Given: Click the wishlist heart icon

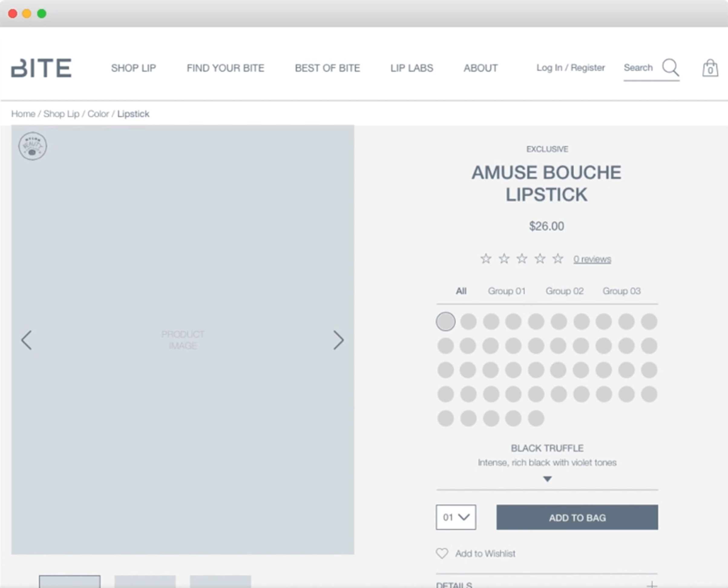Looking at the screenshot, I should 442,554.
